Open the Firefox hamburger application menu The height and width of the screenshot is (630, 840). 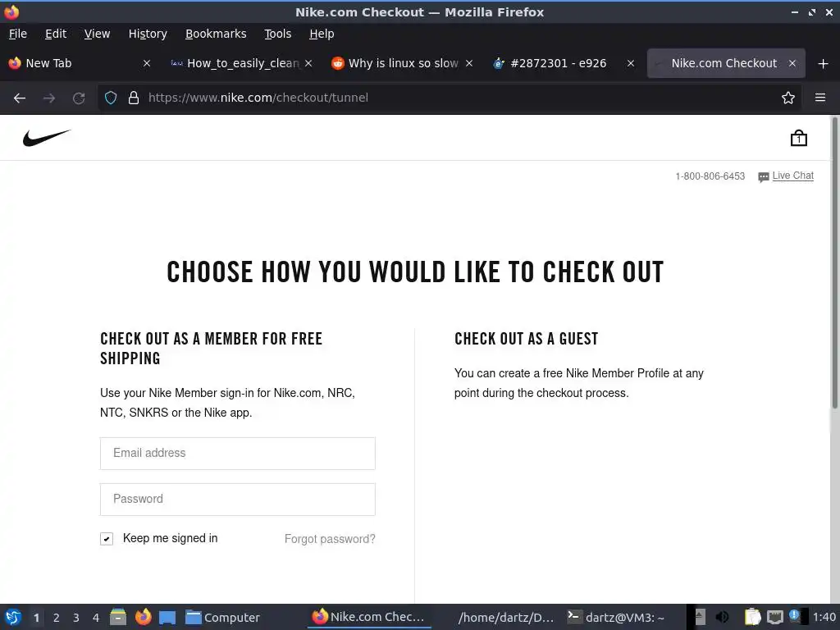click(820, 98)
